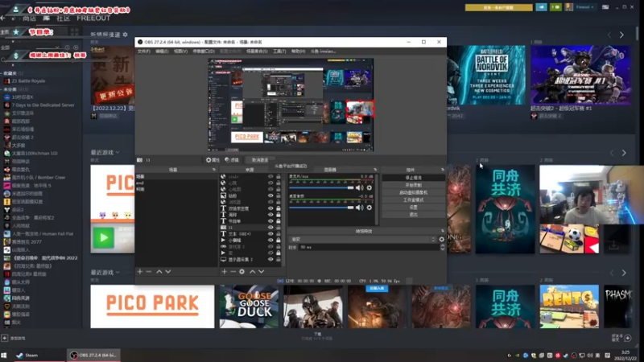Move scene down using arrow in 场景 panel
This screenshot has width=644, height=362.
pos(168,271)
